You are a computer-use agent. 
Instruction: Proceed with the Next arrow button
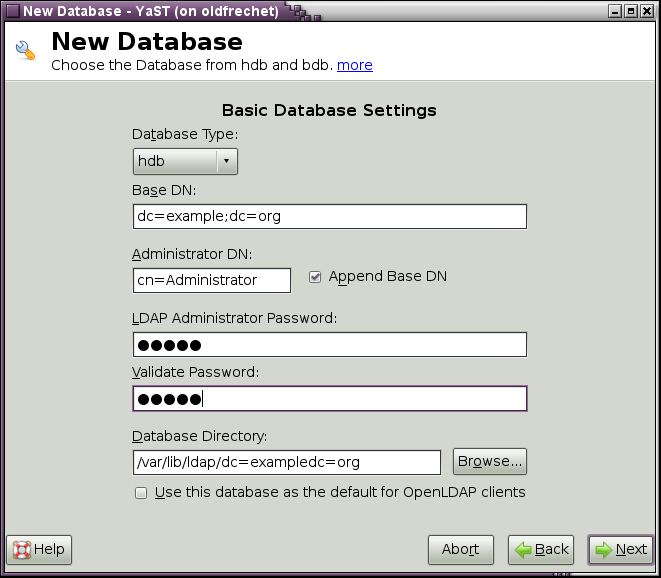[x=620, y=549]
